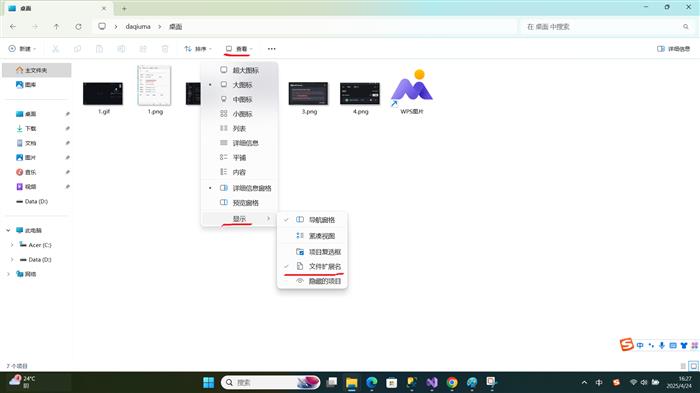The image size is (700, 393).
Task: Click the 详细信息 details pane button
Action: click(x=673, y=49)
